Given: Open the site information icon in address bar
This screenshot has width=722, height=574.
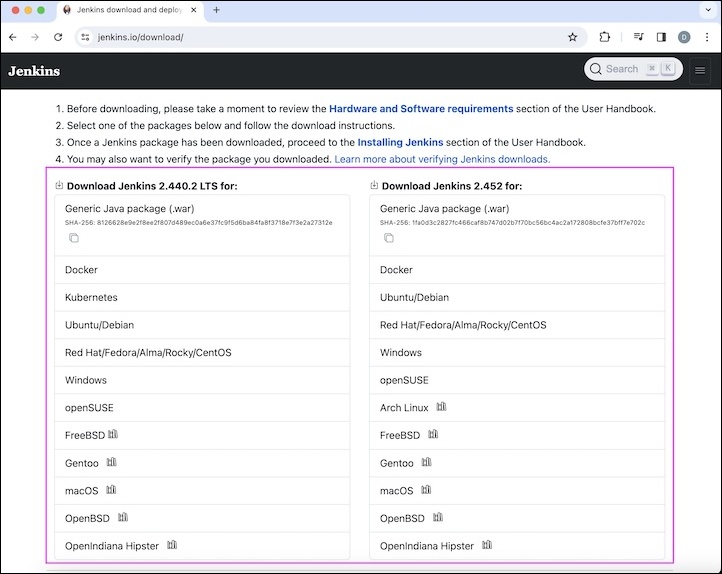Looking at the screenshot, I should pyautogui.click(x=85, y=37).
